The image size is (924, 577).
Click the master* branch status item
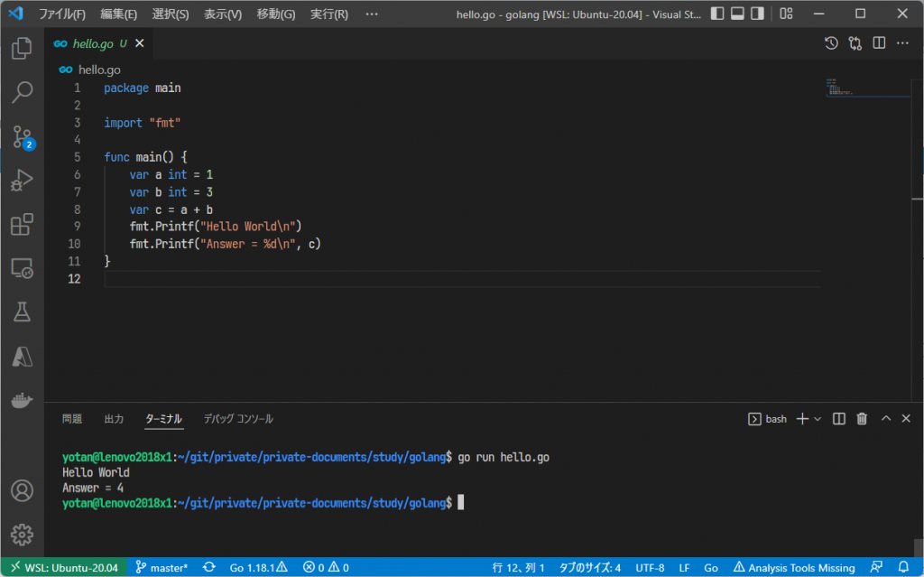(162, 568)
